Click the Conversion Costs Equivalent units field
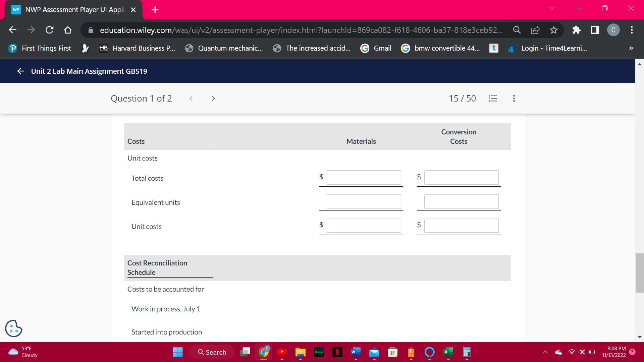The width and height of the screenshot is (644, 362). (x=461, y=202)
